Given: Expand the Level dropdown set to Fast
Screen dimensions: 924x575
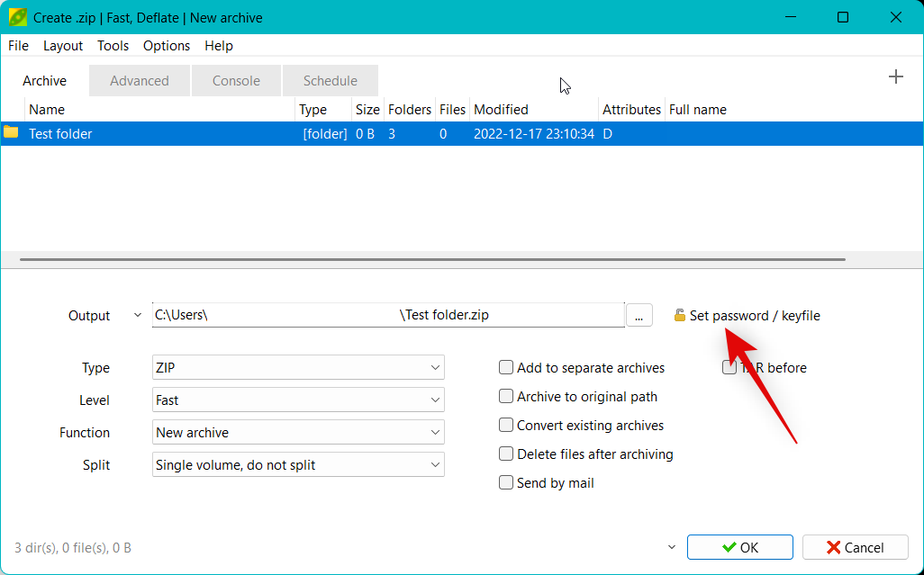Looking at the screenshot, I should click(x=298, y=400).
